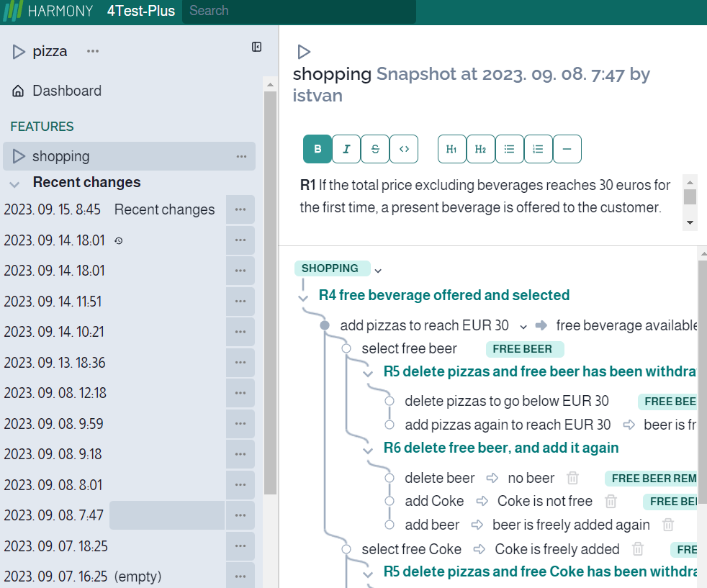707x588 pixels.
Task: Delete 'Coke is freely added' result
Action: 638,549
